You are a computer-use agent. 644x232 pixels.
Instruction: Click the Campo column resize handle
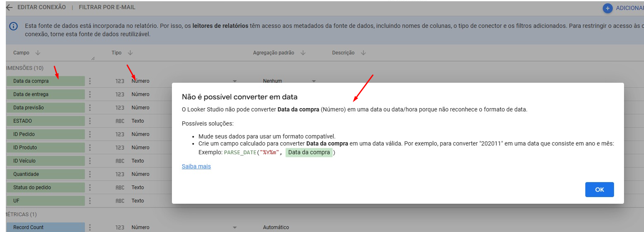coord(92,58)
